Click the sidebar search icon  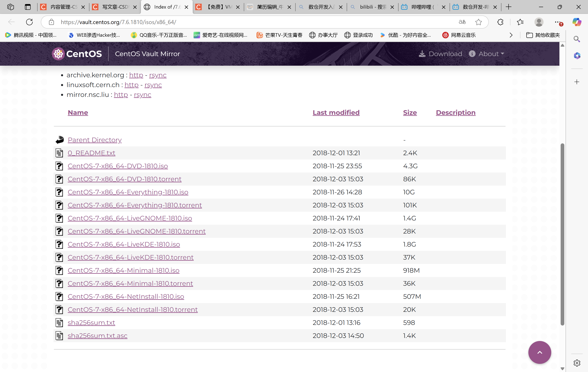577,39
